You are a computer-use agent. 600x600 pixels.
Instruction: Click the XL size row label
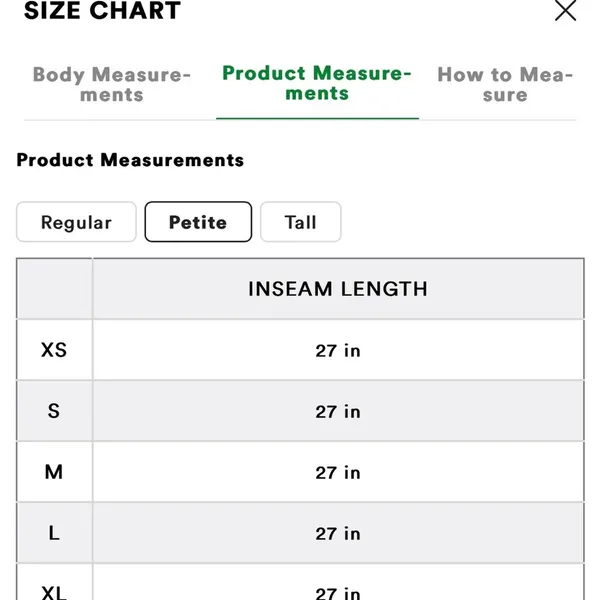[x=54, y=592]
